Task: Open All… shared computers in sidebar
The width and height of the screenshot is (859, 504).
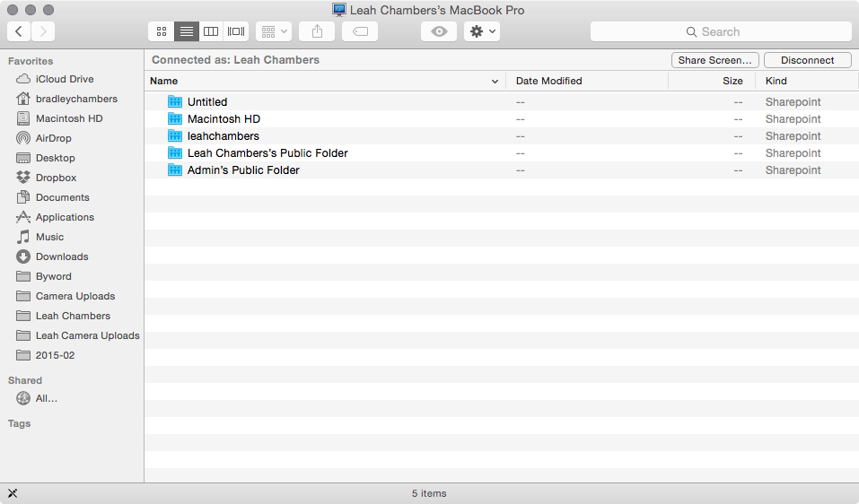Action: pyautogui.click(x=46, y=398)
